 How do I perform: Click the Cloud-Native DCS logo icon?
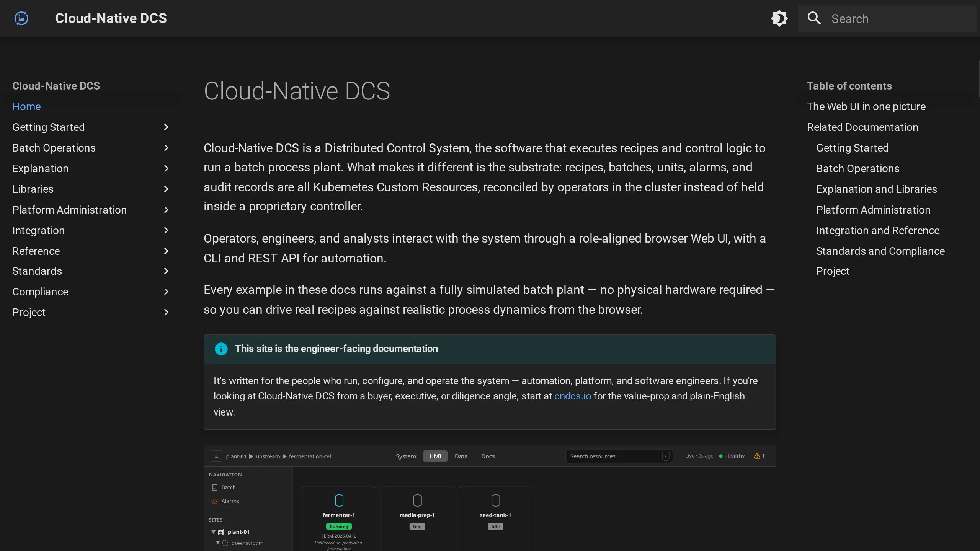pyautogui.click(x=21, y=18)
